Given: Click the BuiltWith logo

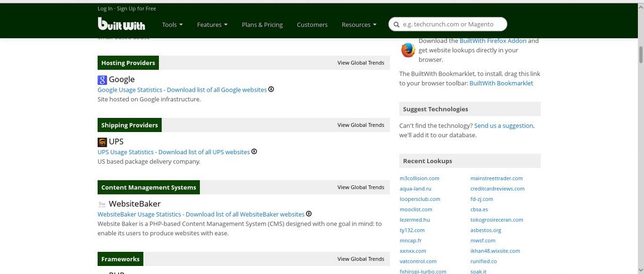Looking at the screenshot, I should click(121, 24).
